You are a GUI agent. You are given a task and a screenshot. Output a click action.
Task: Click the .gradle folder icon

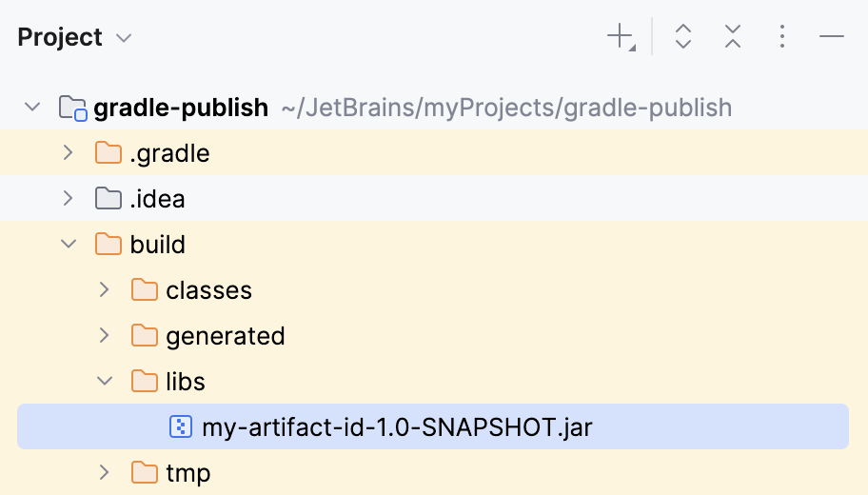coord(108,153)
